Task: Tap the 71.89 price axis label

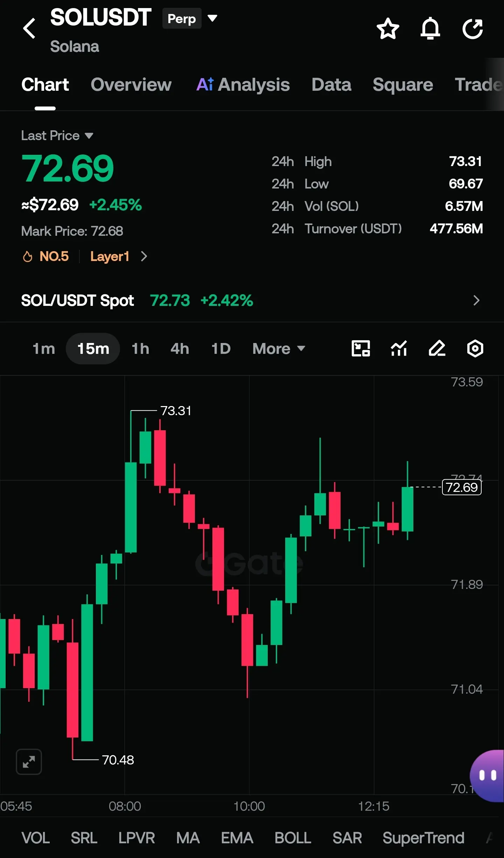Action: [x=467, y=584]
